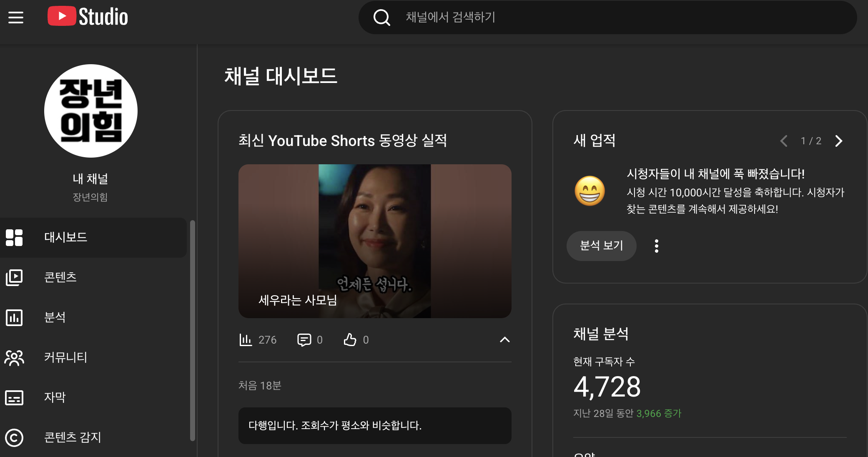Viewport: 868px width, 457px height.
Task: Open the three-dot menu beside 분석 보기
Action: click(x=657, y=246)
